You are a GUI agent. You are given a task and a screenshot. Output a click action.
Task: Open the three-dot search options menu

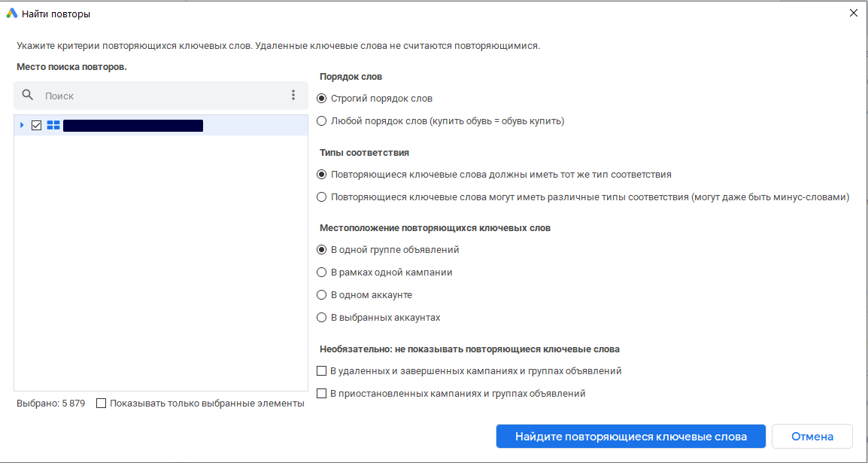(x=293, y=96)
